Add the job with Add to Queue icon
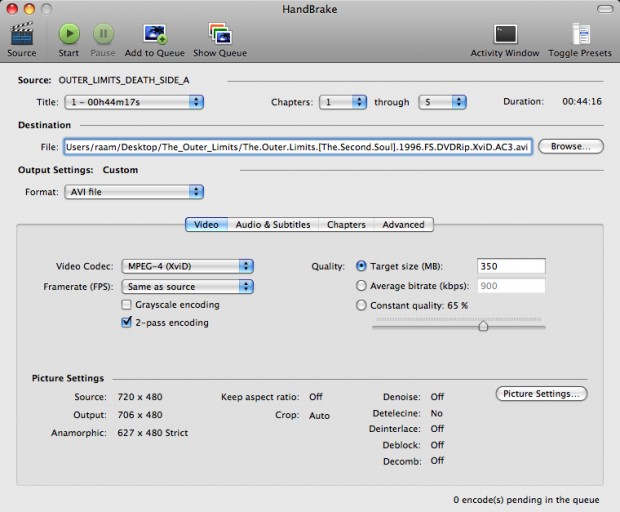 click(x=155, y=34)
